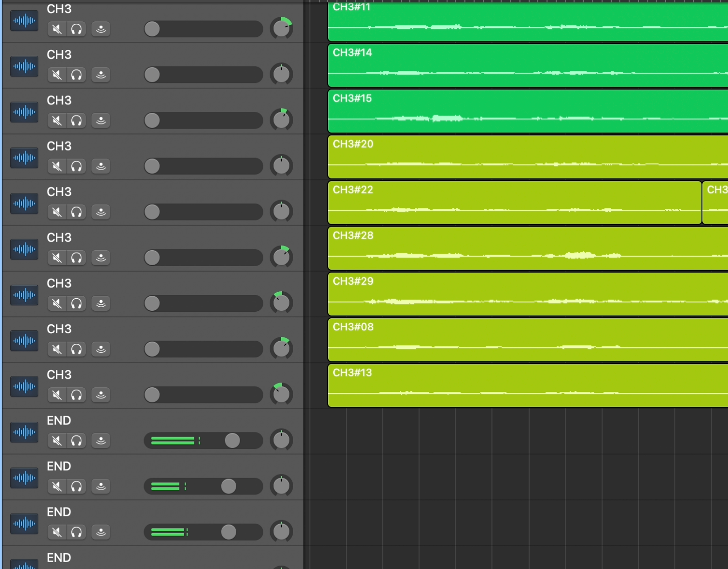Select the audio region CH3#29
This screenshot has width=728, height=569.
point(528,294)
